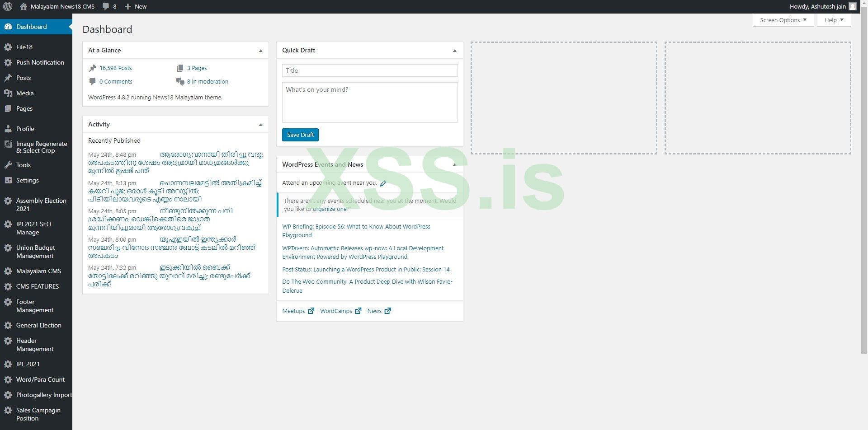Viewport: 868px width, 430px height.
Task: Click the WordPress logo in admin bar
Action: (x=8, y=7)
